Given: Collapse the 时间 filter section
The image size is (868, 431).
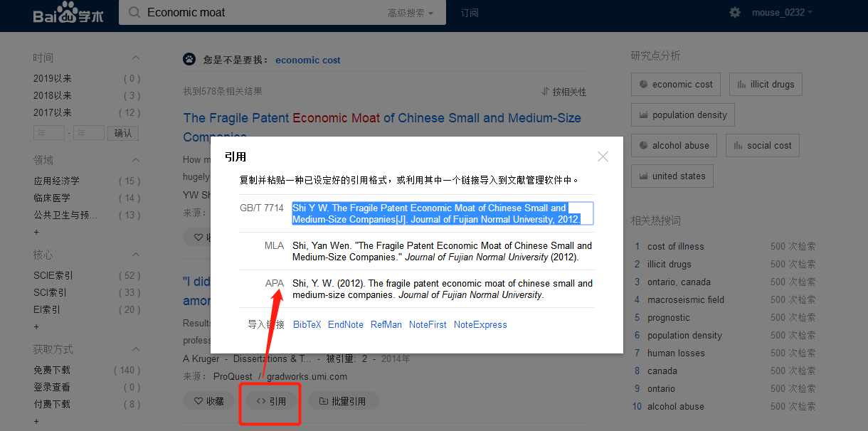Looking at the screenshot, I should pyautogui.click(x=136, y=58).
